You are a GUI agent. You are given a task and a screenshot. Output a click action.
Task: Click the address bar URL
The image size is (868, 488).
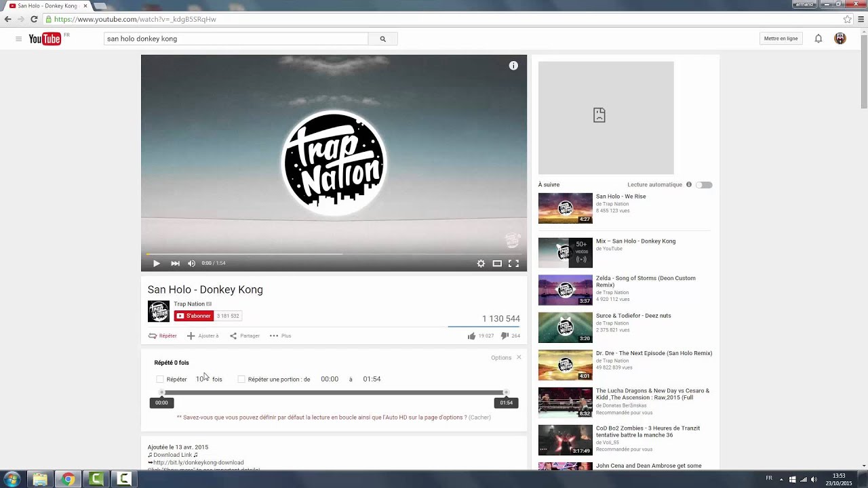(x=135, y=20)
